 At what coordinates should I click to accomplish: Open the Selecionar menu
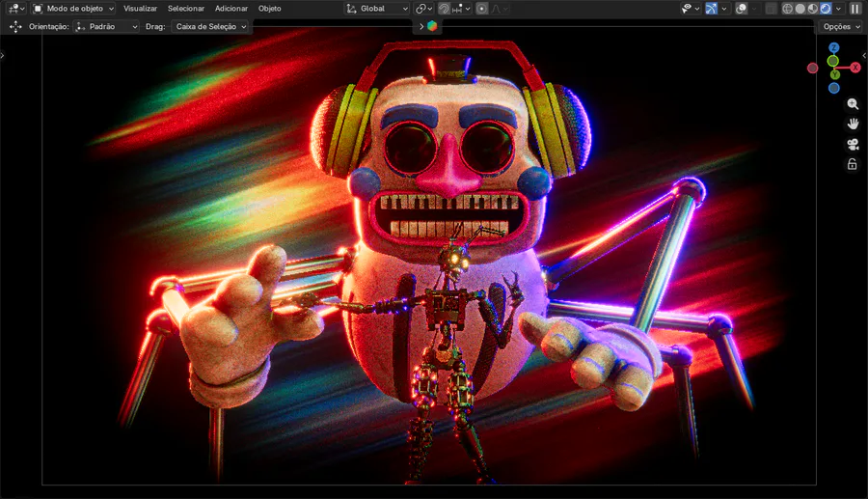[x=186, y=9]
